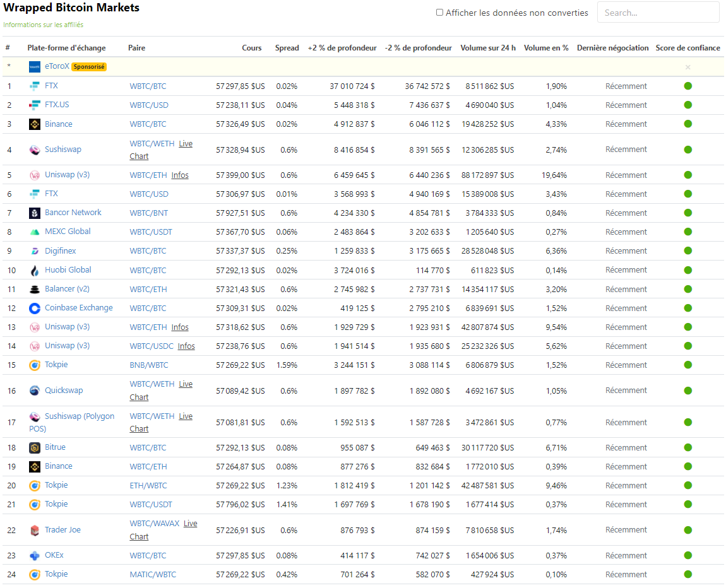Click the Bancor Network logo
Viewport: 726px width, 588px height.
click(x=34, y=213)
